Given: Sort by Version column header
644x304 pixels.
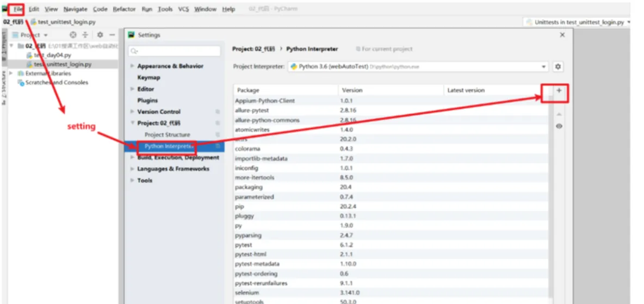Looking at the screenshot, I should click(391, 90).
